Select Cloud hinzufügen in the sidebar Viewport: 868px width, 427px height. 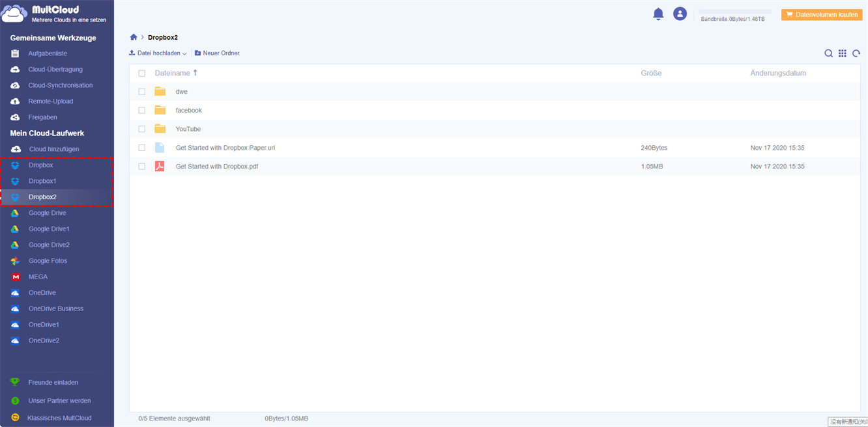click(54, 149)
